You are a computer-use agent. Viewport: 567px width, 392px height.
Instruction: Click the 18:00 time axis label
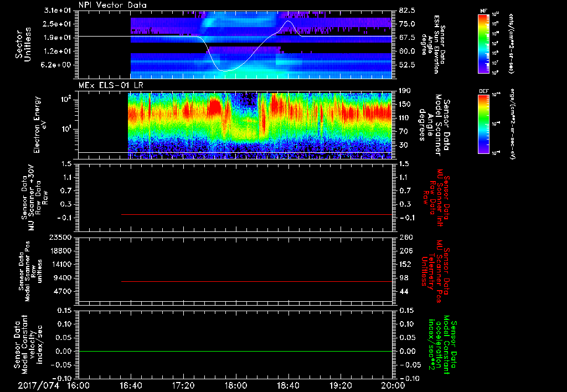[x=236, y=385]
